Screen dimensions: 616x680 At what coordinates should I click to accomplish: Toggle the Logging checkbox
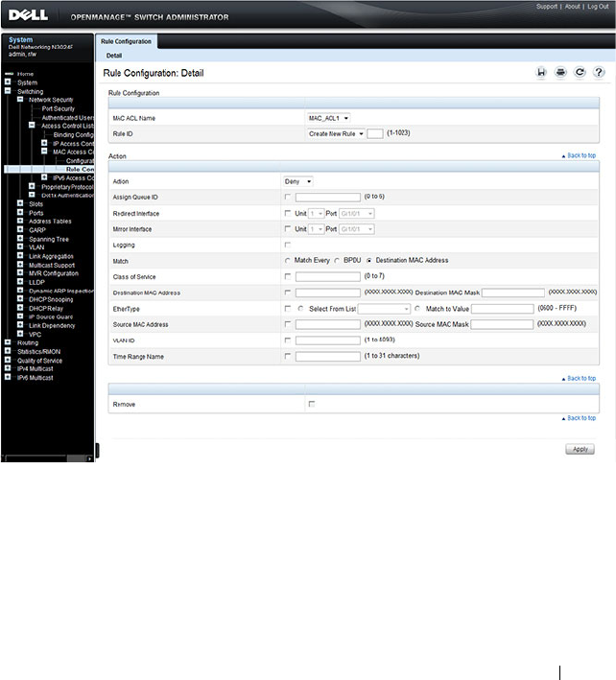(x=287, y=245)
